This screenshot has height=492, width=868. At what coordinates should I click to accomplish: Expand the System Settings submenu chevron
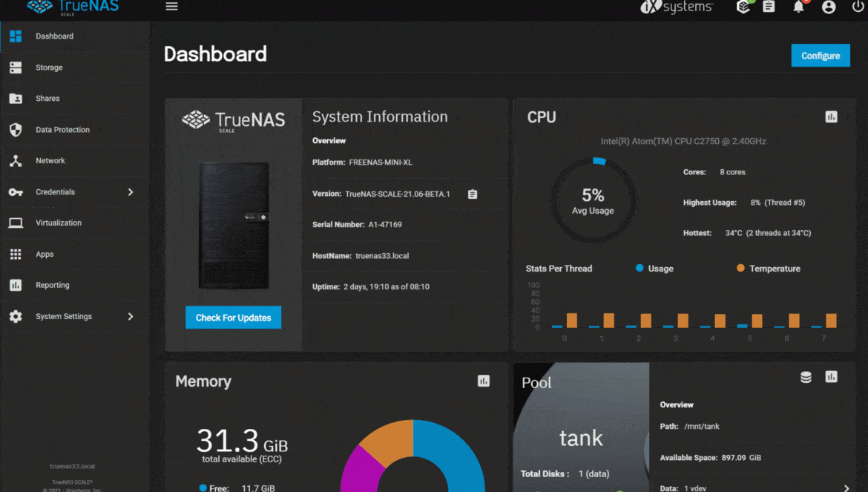click(x=131, y=317)
